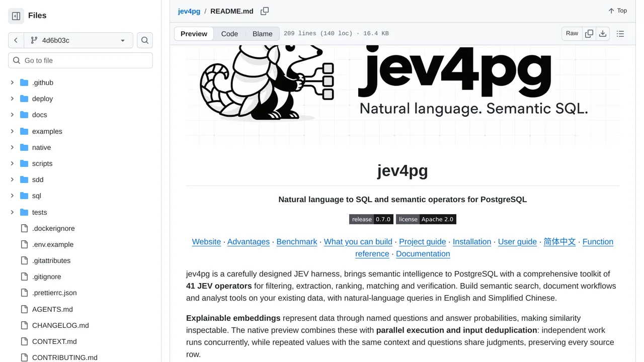644x362 pixels.
Task: Expand the native folder
Action: coord(12,147)
